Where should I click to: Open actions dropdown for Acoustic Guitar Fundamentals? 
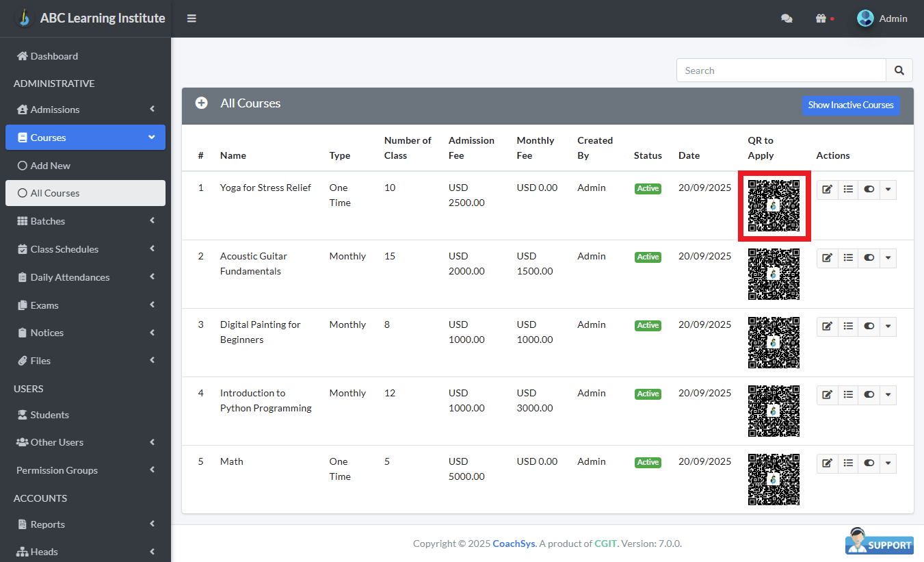coord(888,258)
